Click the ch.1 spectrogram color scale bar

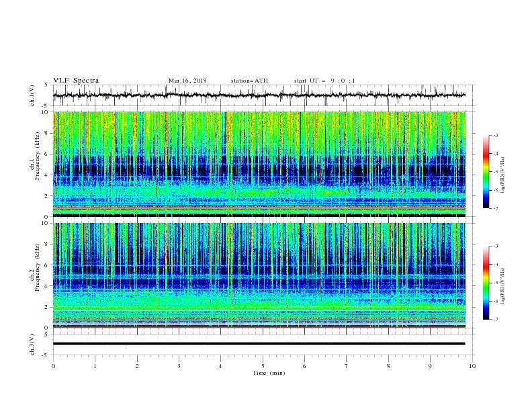[x=486, y=172]
